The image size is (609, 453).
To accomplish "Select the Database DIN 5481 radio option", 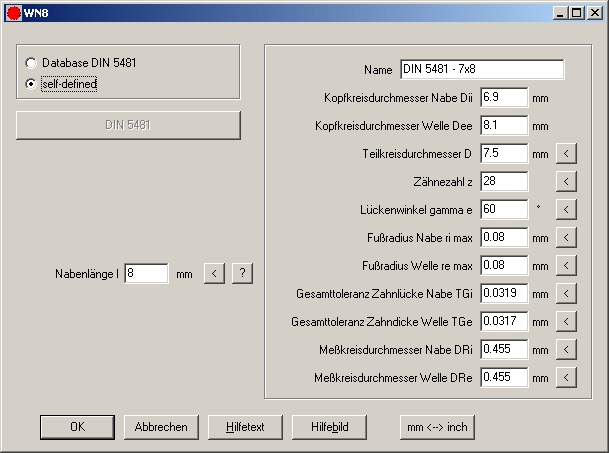I will (31, 63).
